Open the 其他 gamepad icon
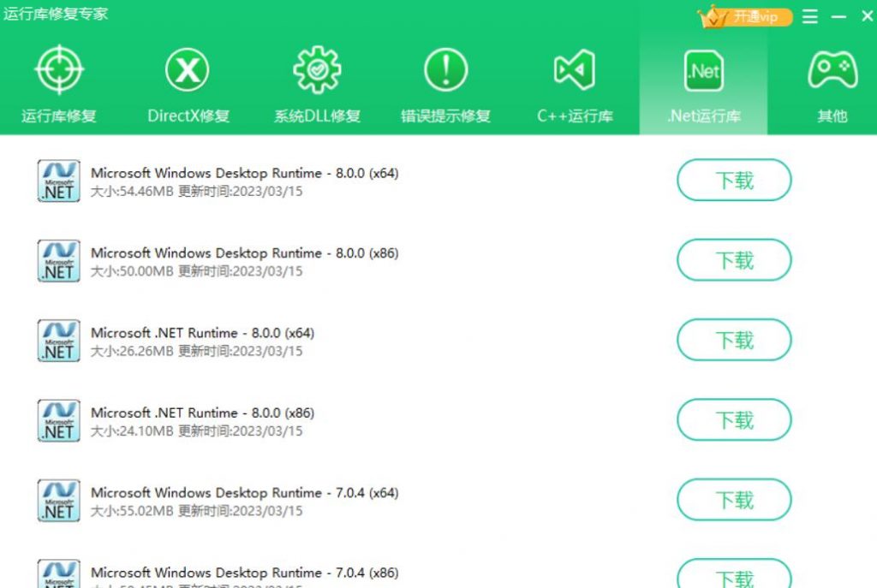 click(x=832, y=70)
